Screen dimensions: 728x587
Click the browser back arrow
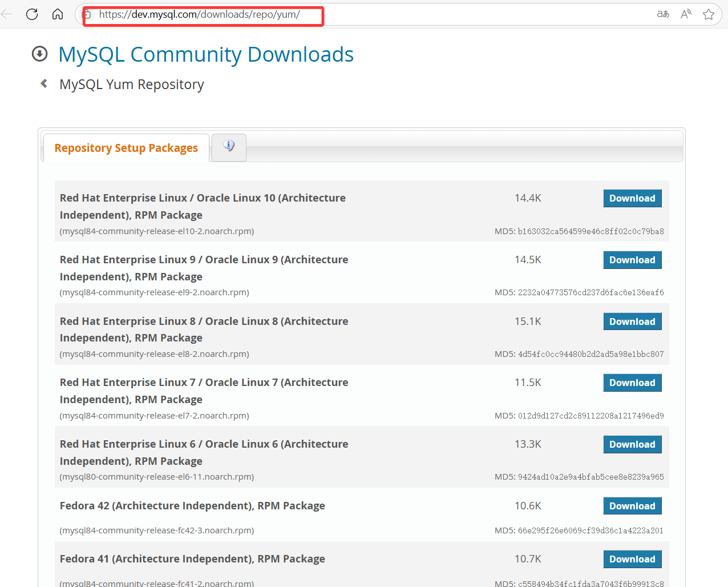click(x=6, y=14)
